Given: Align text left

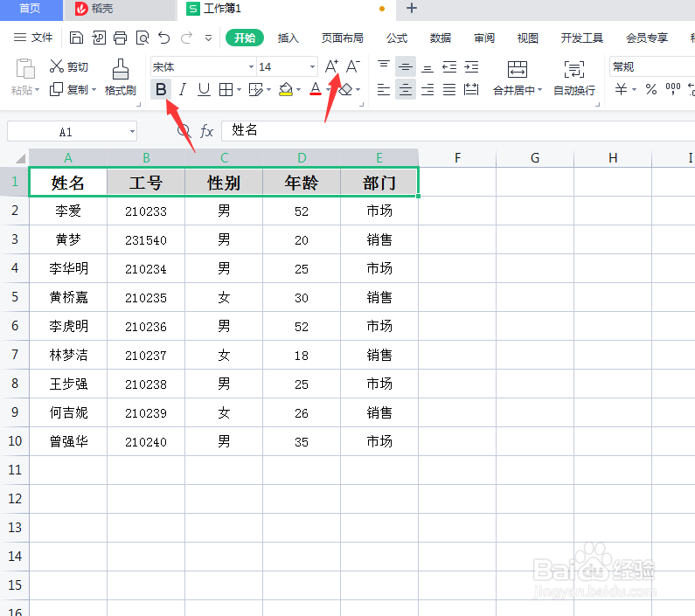Looking at the screenshot, I should tap(384, 89).
